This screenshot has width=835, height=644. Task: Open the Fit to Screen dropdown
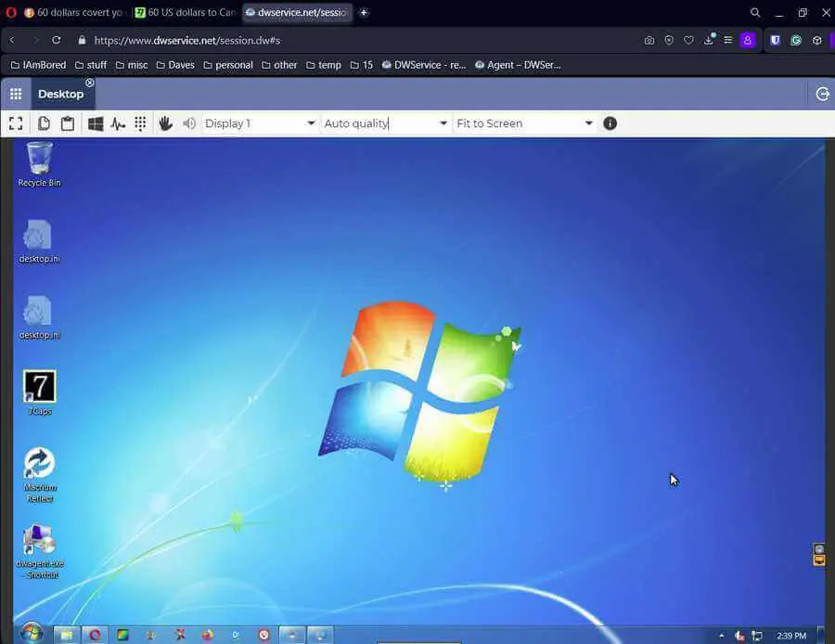524,123
